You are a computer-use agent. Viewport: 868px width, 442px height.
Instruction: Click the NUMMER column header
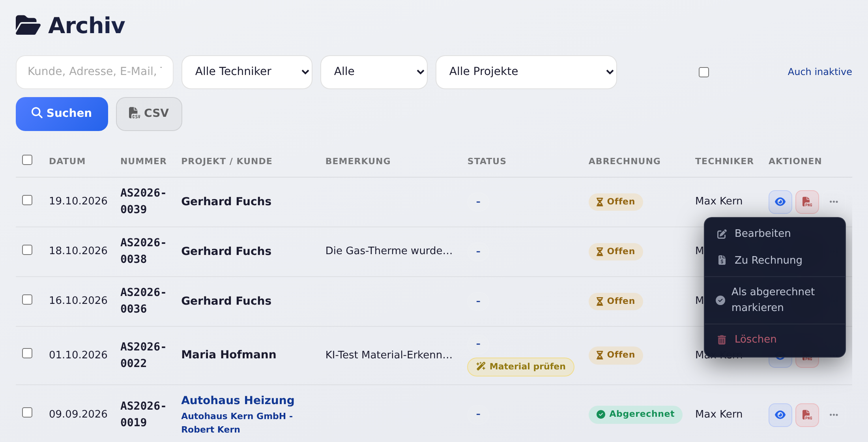coord(144,161)
